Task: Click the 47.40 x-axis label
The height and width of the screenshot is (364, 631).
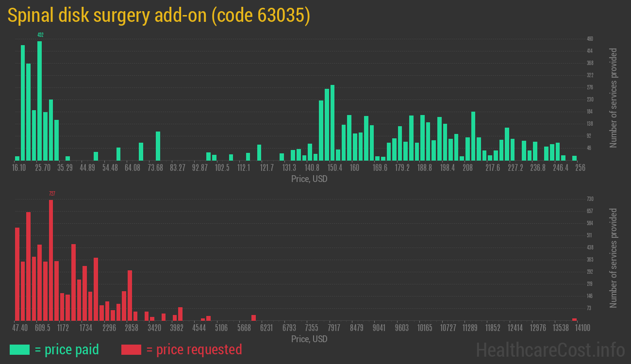Action: [x=20, y=328]
